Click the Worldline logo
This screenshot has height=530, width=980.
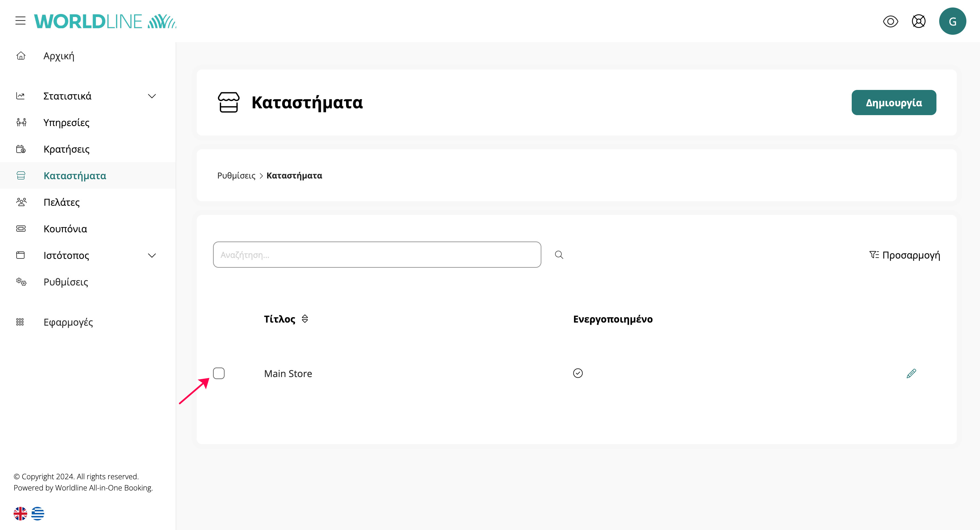(x=105, y=21)
